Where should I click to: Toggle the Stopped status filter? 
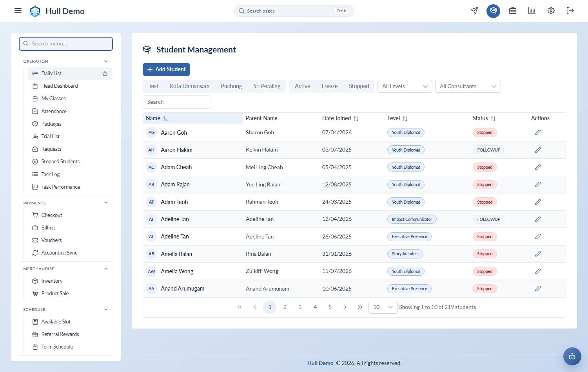pos(359,86)
